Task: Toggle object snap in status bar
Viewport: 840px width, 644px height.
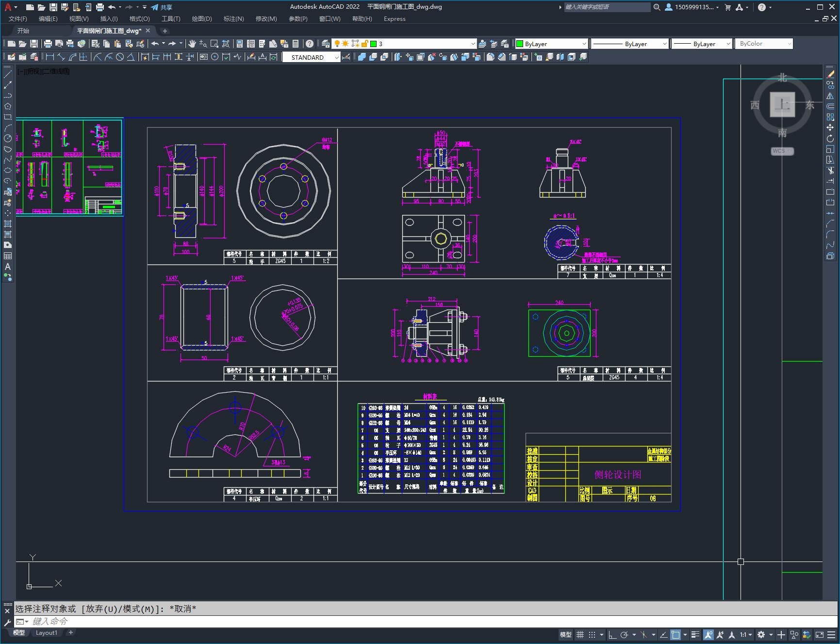Action: (x=675, y=634)
